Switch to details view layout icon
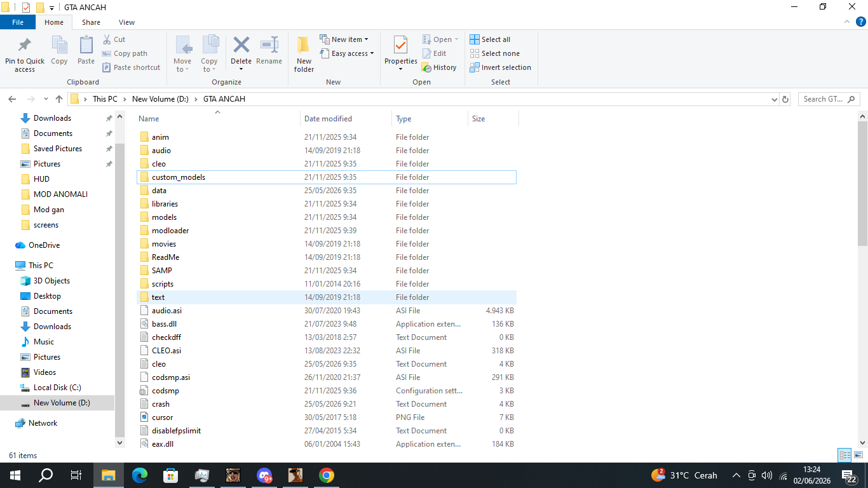868x488 pixels. click(x=844, y=455)
